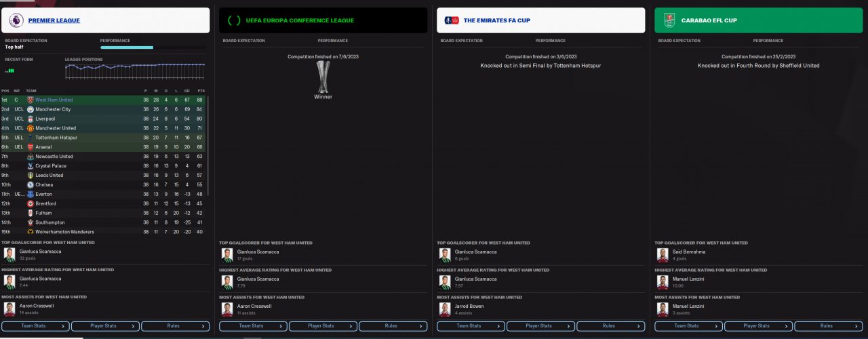
Task: Click the Brentford club badge in table
Action: coord(30,203)
